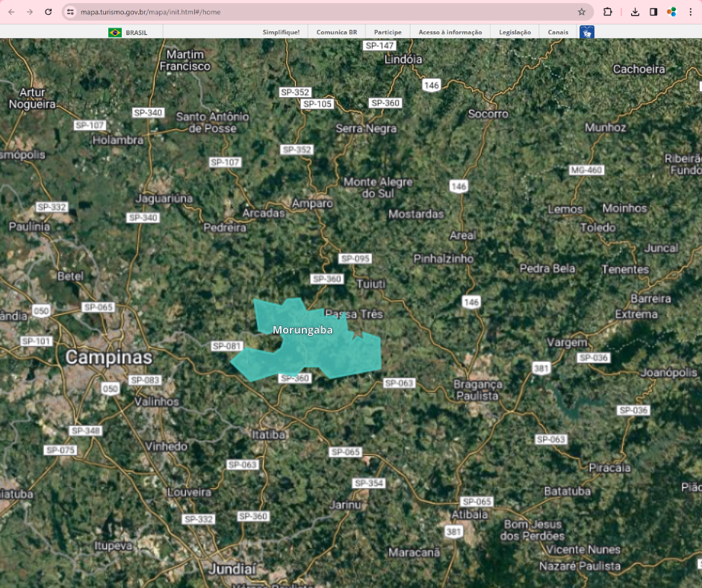Screen dimensions: 702x588
Task: Open Acesso à informação
Action: [x=450, y=32]
